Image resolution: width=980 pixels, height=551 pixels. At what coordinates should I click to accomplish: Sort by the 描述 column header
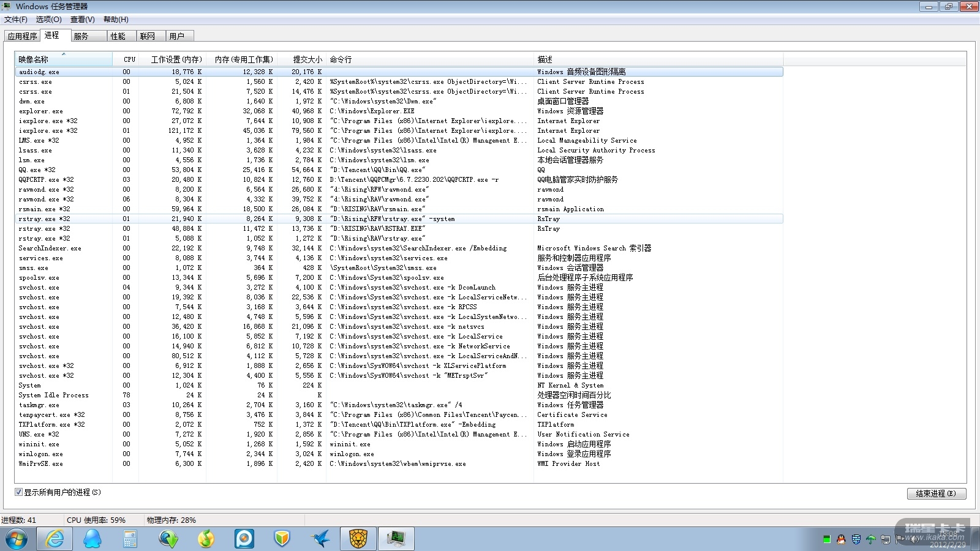point(658,59)
